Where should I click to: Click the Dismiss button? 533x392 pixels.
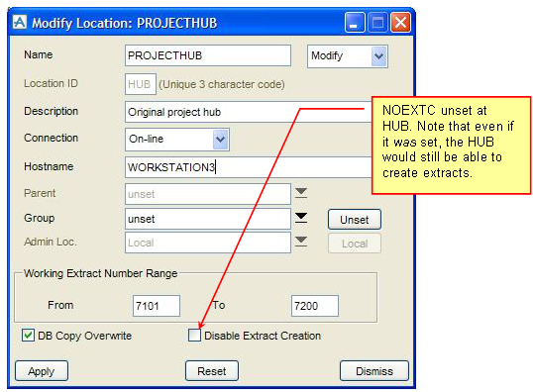tap(374, 371)
